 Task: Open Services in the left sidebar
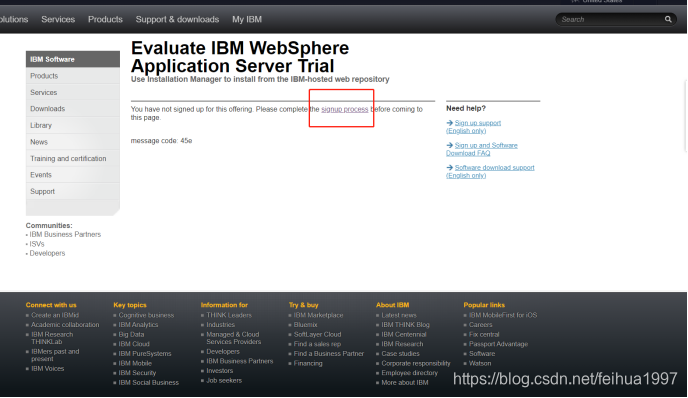73,93
